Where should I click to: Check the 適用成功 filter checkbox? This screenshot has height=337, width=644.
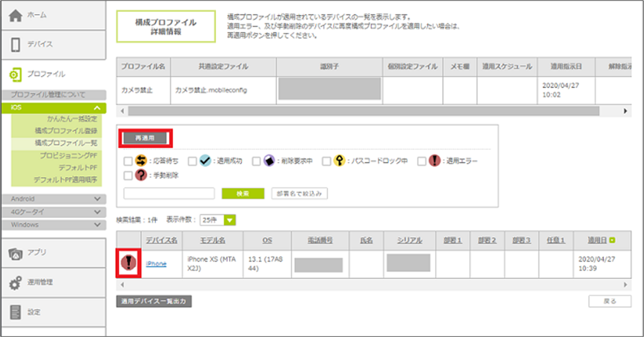tap(192, 161)
